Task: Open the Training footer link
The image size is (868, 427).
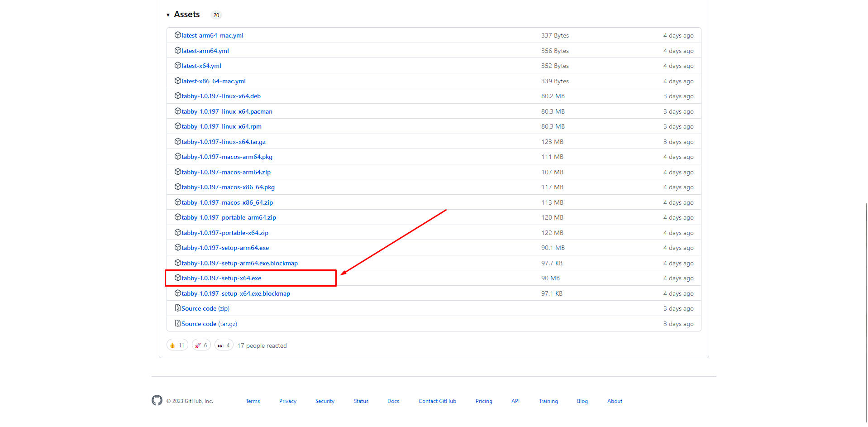Action: pos(548,401)
